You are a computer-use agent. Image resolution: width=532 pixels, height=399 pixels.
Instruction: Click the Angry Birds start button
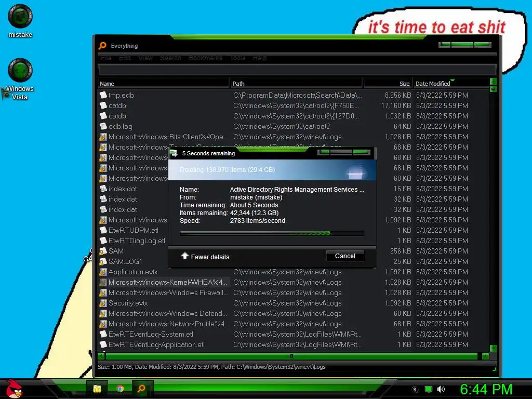(14, 389)
